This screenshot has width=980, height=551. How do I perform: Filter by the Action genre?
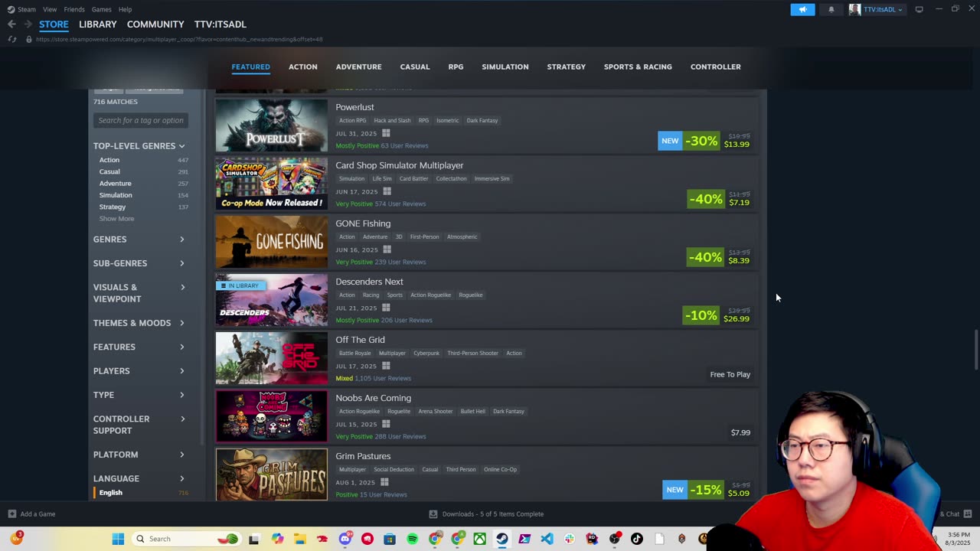pyautogui.click(x=109, y=160)
